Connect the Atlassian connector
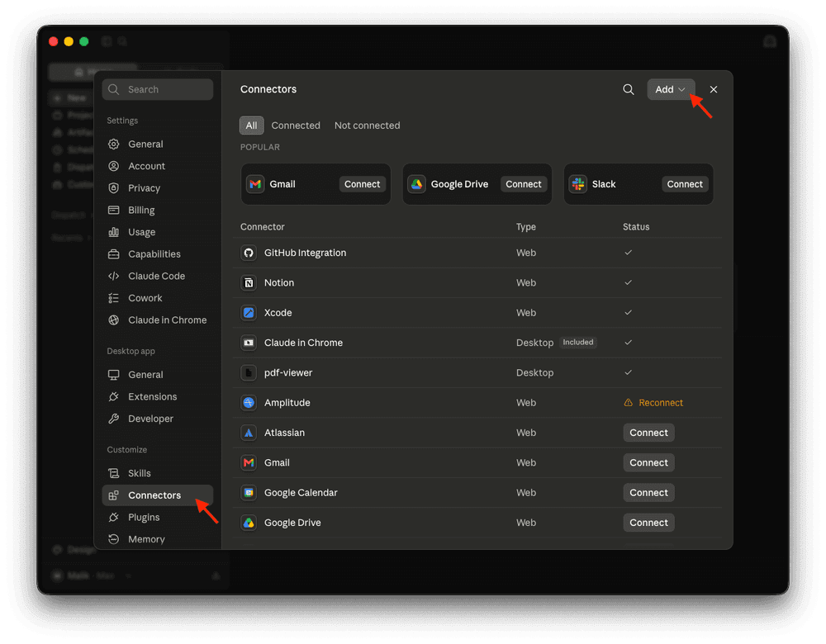This screenshot has height=644, width=826. coord(648,433)
